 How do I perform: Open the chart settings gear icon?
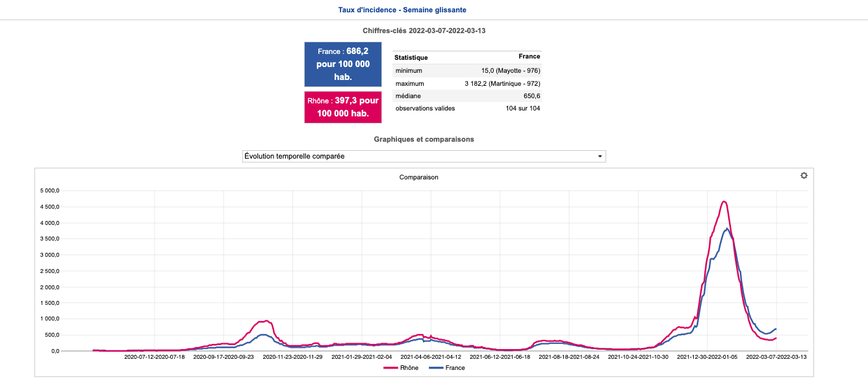[804, 176]
